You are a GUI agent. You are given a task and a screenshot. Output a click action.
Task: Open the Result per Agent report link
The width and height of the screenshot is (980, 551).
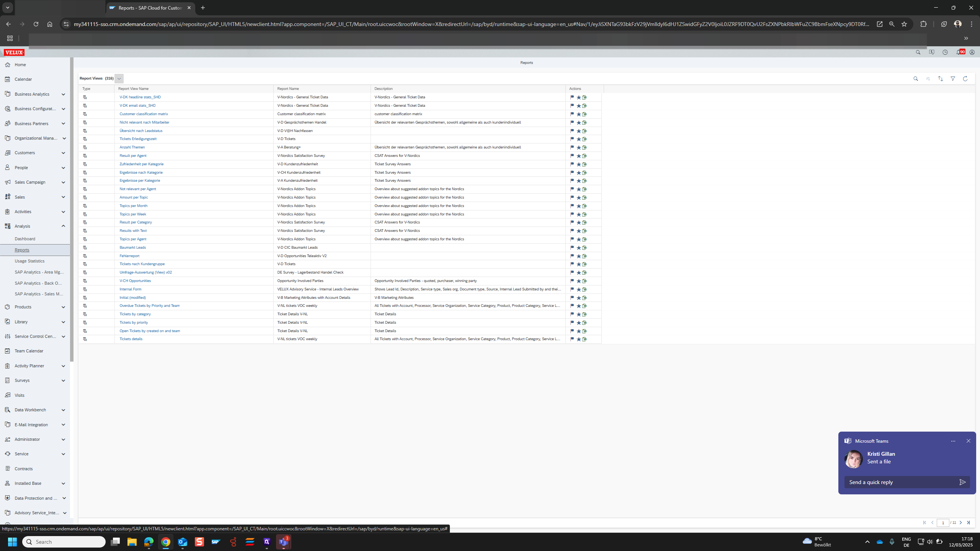click(133, 156)
